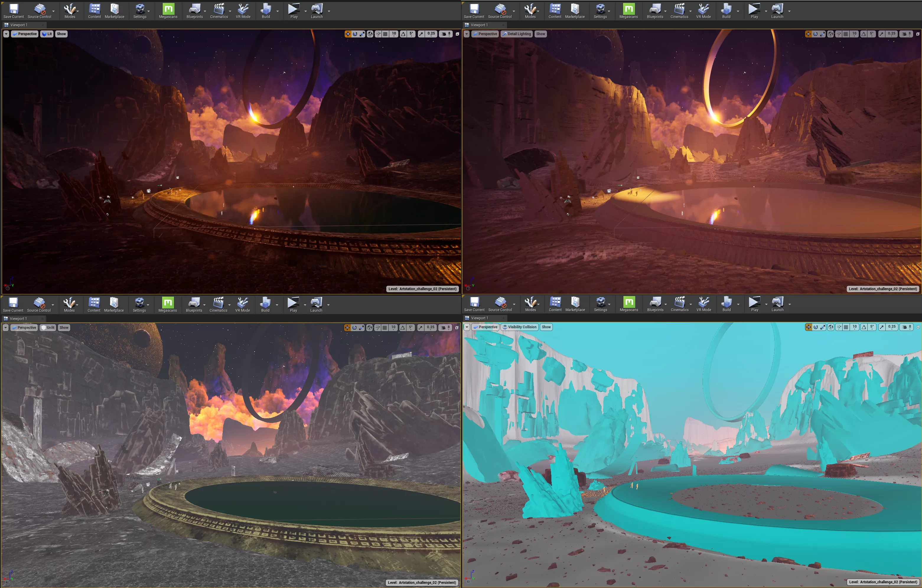922x588 pixels.
Task: Select scale gizmo in the Unlit viewport
Action: 361,328
